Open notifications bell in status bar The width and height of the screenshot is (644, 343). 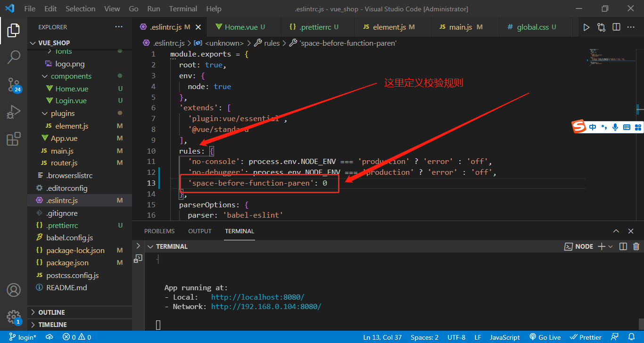tap(631, 337)
